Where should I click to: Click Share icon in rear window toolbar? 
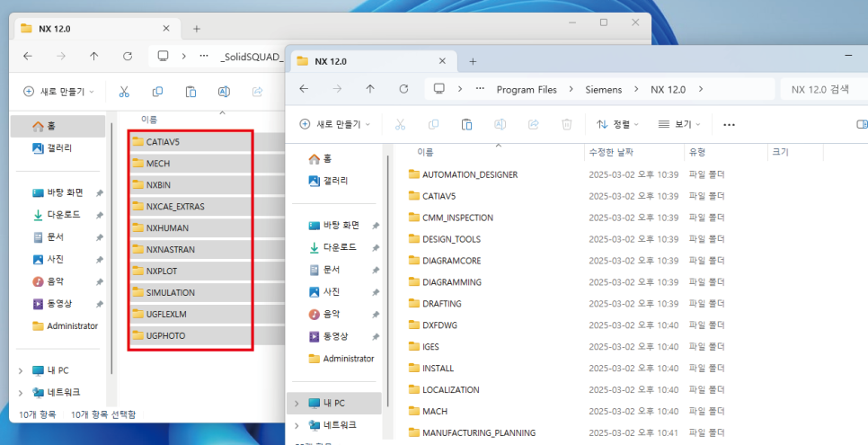257,92
